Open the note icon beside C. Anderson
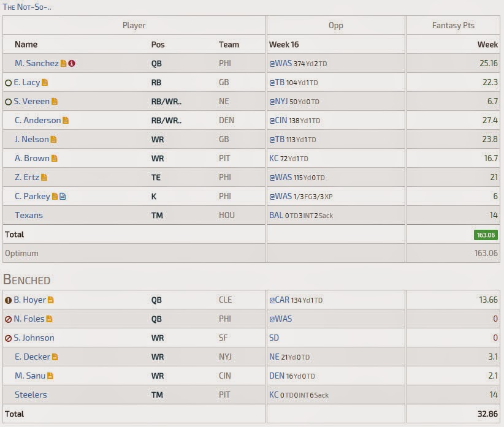Image resolution: width=504 pixels, height=427 pixels. [x=66, y=121]
